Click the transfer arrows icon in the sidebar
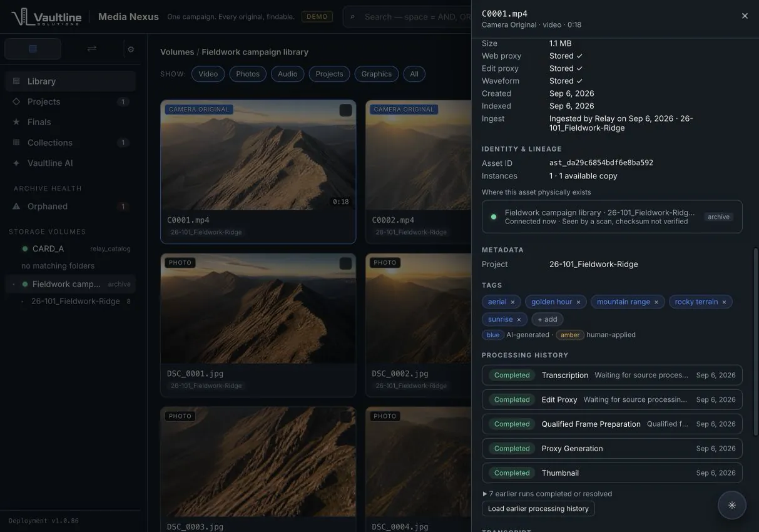This screenshot has width=759, height=532. pyautogui.click(x=92, y=49)
